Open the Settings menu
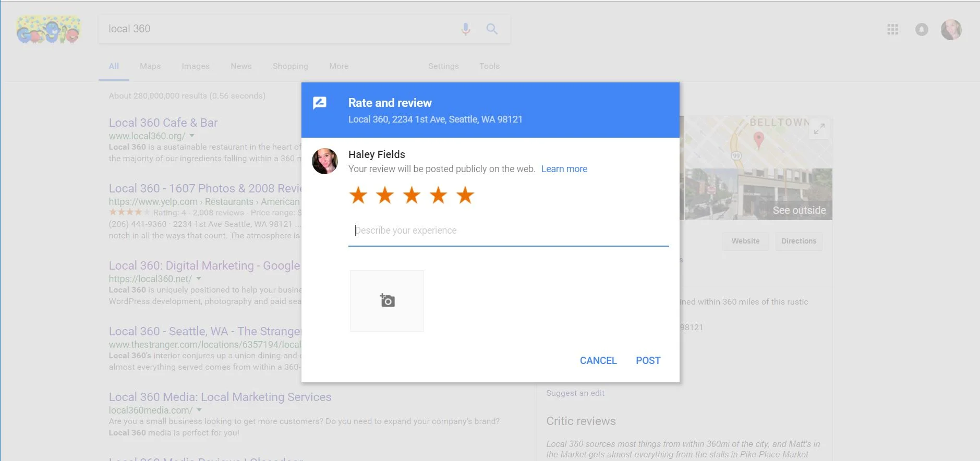Viewport: 980px width, 461px height. pyautogui.click(x=443, y=66)
